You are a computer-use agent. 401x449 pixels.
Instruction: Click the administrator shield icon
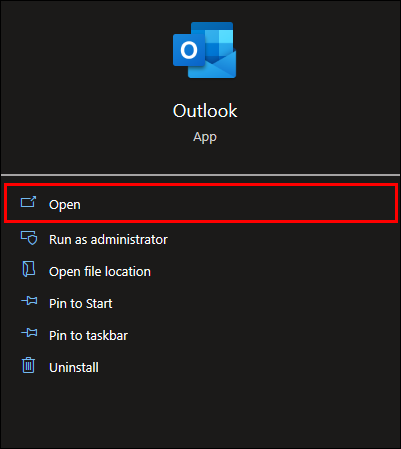(29, 238)
